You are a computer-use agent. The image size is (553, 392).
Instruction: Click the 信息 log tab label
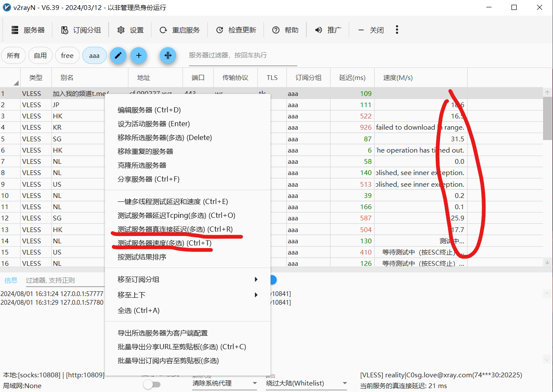point(11,280)
